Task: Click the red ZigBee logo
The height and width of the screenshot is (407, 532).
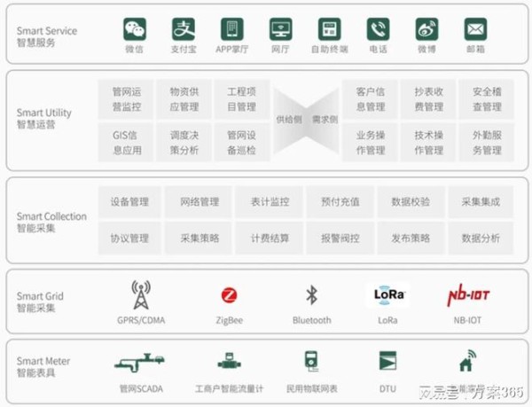Action: coord(230,295)
